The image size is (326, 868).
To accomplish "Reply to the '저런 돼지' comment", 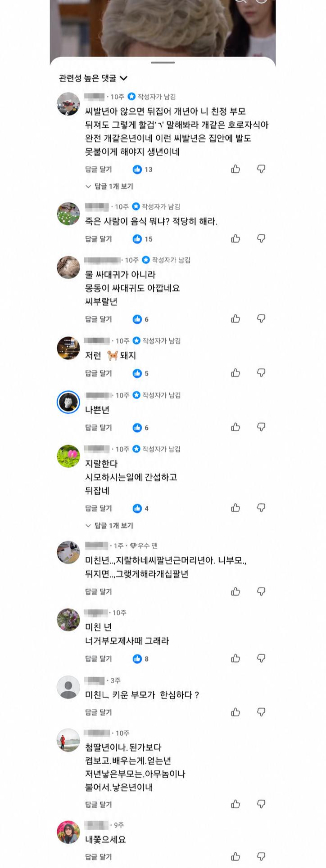I will pyautogui.click(x=99, y=373).
